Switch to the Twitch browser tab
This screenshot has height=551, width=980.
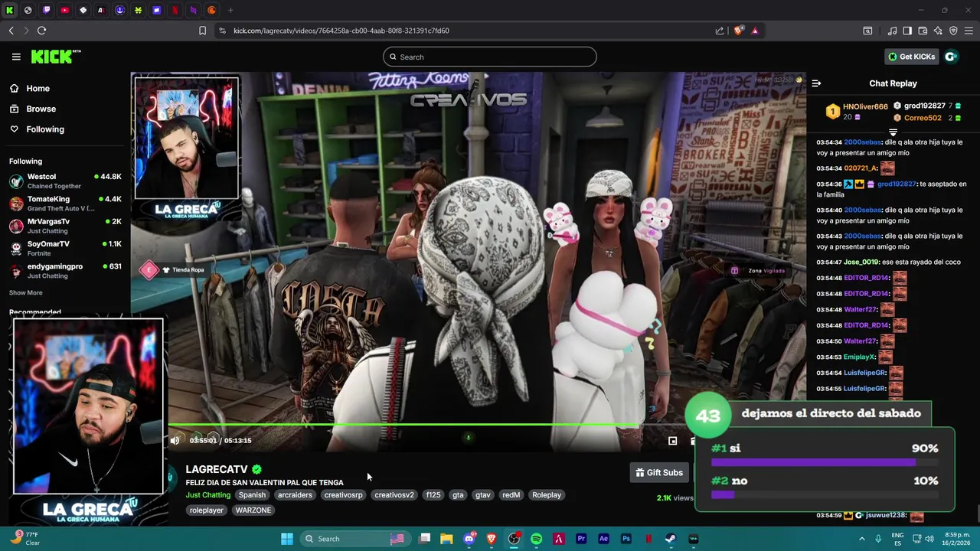pos(47,10)
